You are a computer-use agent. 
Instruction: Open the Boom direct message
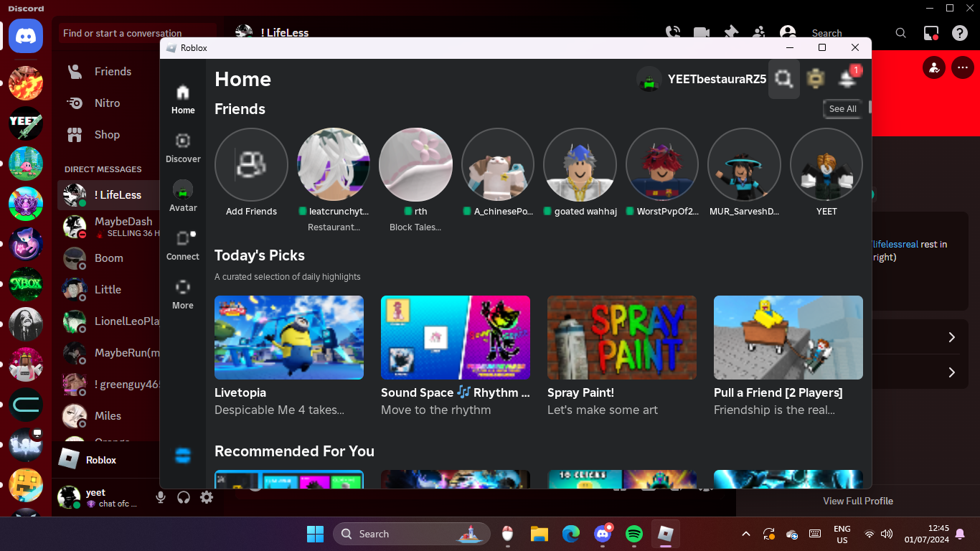point(108,258)
